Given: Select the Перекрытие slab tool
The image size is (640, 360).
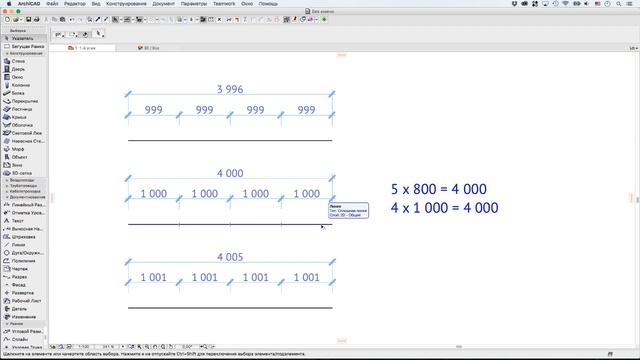Looking at the screenshot, I should tap(24, 101).
